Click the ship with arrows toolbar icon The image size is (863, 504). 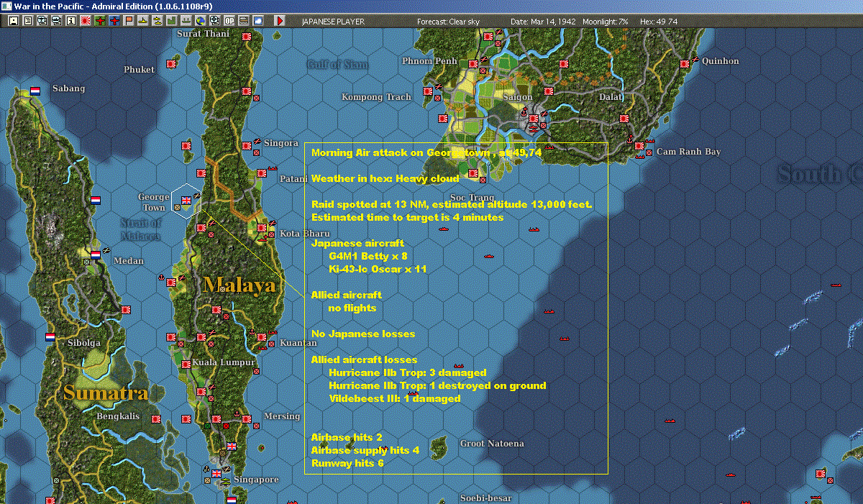point(186,21)
